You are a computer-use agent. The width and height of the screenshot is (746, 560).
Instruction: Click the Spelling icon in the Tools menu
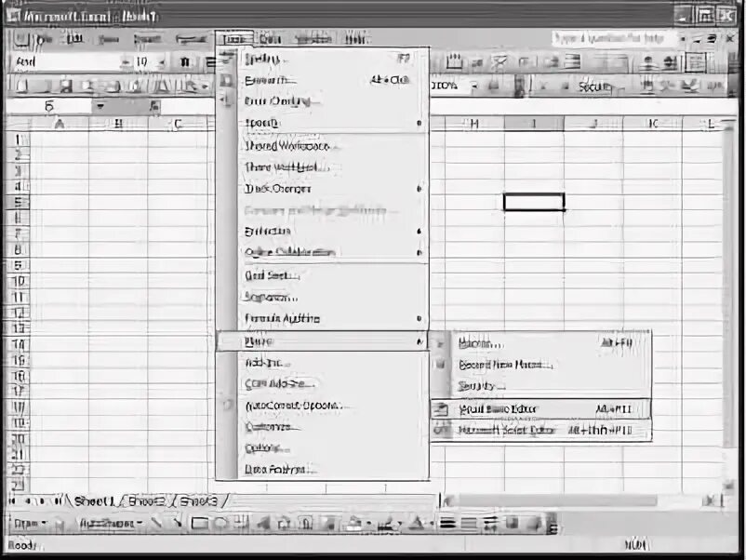227,59
